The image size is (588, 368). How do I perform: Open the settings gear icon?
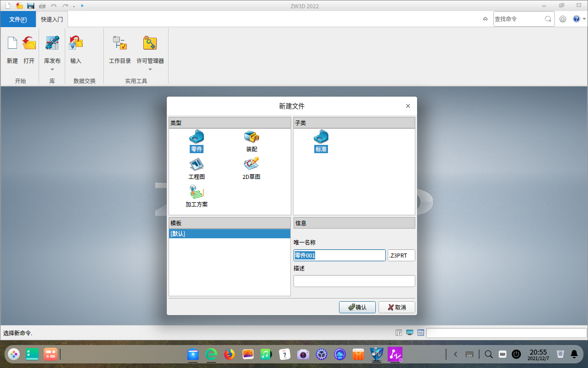(x=563, y=19)
